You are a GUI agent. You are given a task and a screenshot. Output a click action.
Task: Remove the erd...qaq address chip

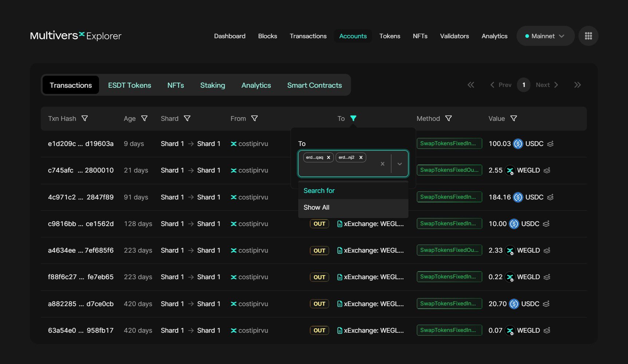[x=328, y=157]
